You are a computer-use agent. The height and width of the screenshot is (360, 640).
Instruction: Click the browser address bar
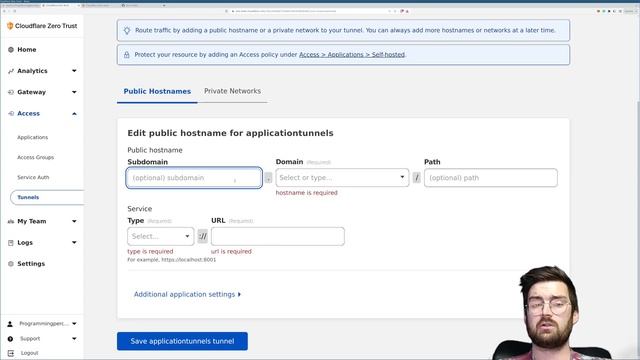pos(310,11)
